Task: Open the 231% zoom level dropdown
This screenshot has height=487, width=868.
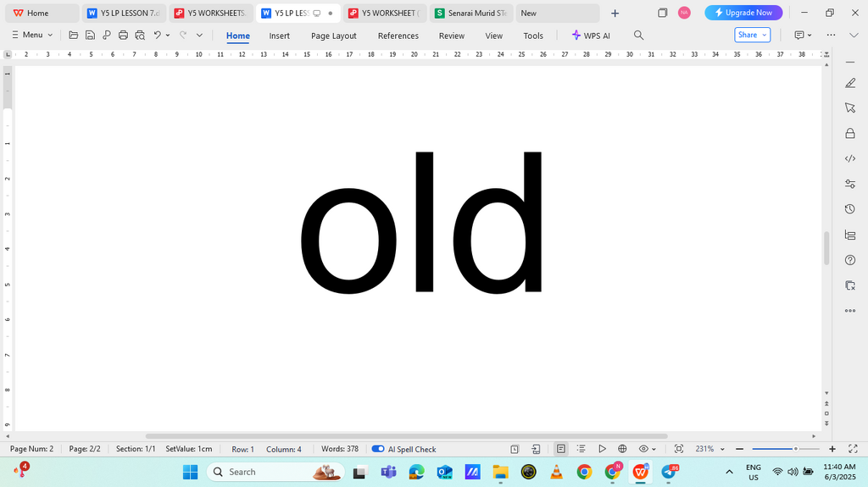Action: [710, 449]
